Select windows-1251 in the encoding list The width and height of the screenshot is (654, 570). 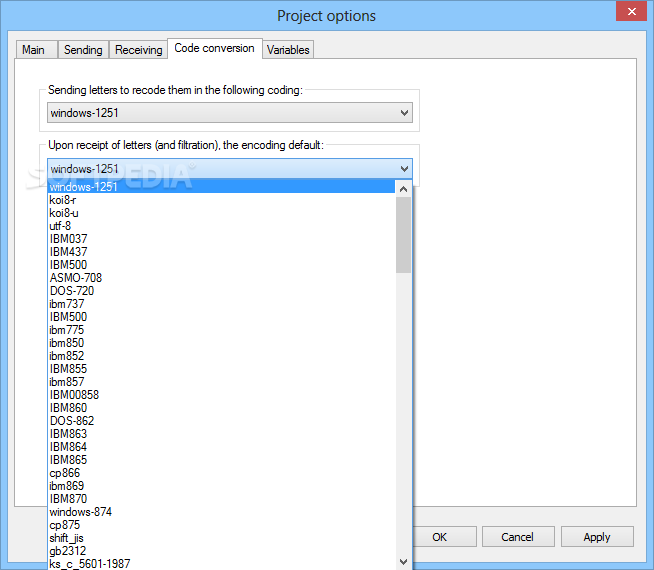[221, 187]
